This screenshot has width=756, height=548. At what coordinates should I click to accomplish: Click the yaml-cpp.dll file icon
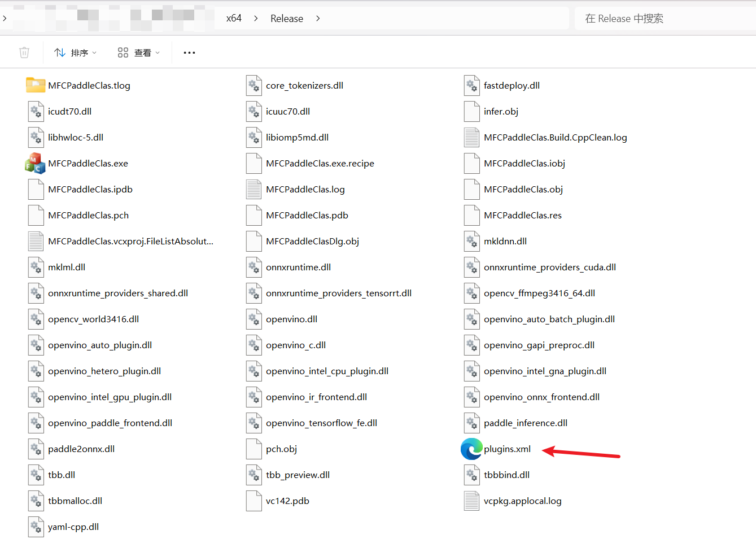[x=36, y=527]
